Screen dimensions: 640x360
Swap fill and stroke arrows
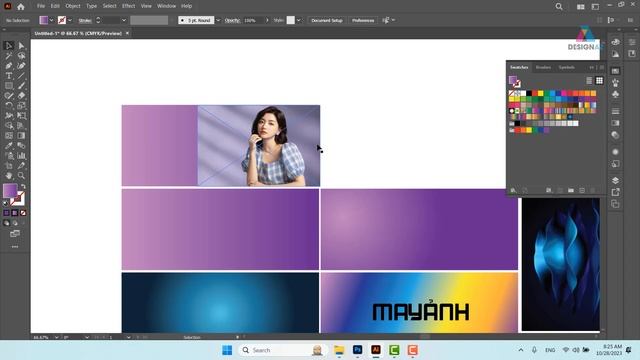coord(23,187)
